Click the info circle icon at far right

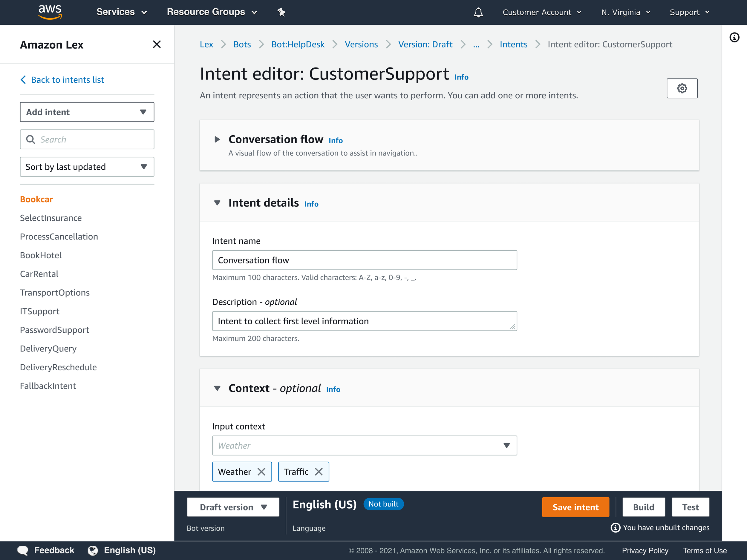[x=734, y=37]
